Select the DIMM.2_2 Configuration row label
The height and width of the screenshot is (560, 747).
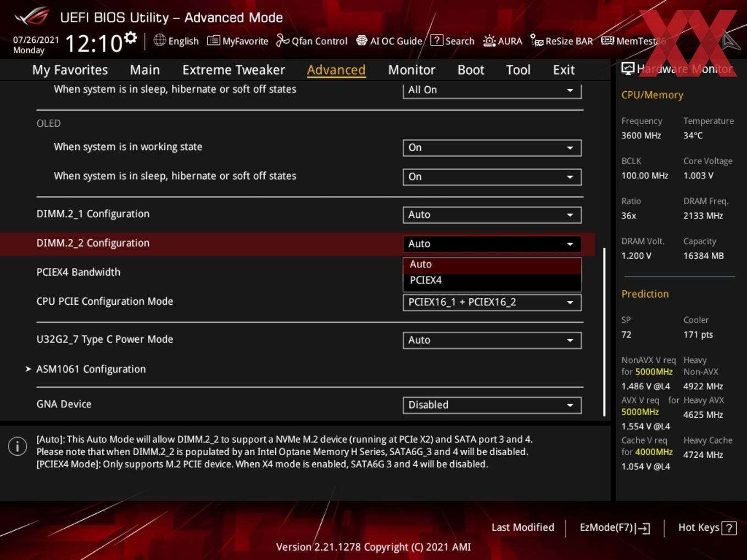tap(93, 243)
